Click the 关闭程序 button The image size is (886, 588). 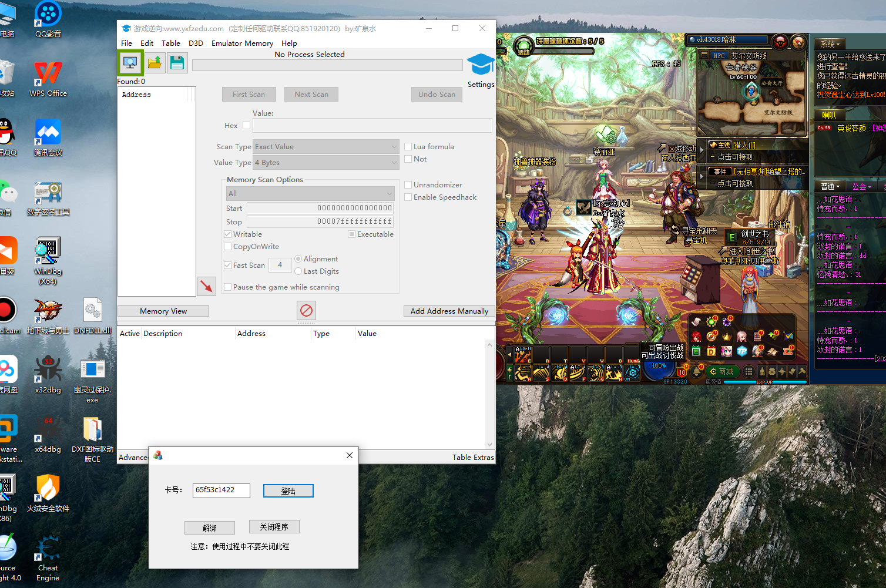(274, 527)
